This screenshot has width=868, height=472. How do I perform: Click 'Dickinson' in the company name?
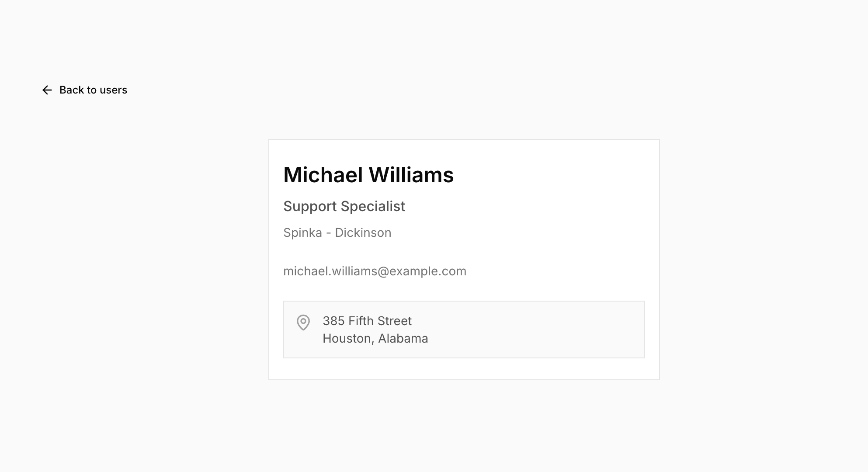coord(363,233)
